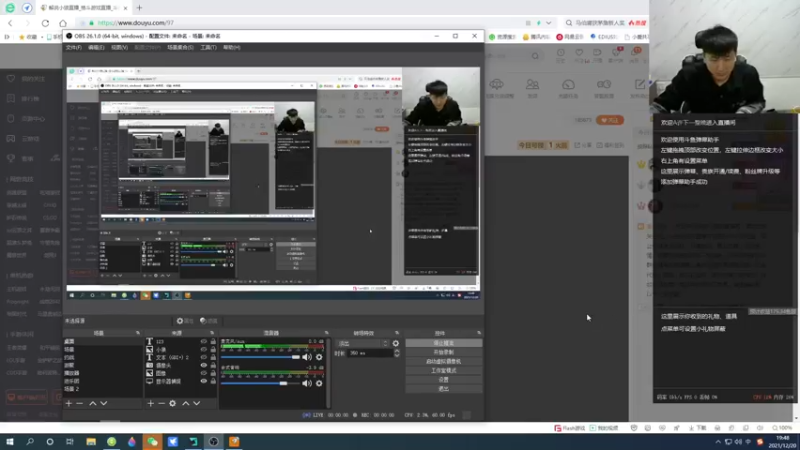Select scene 场景 2 in Scenes list
Image resolution: width=800 pixels, height=450 pixels.
click(x=103, y=389)
